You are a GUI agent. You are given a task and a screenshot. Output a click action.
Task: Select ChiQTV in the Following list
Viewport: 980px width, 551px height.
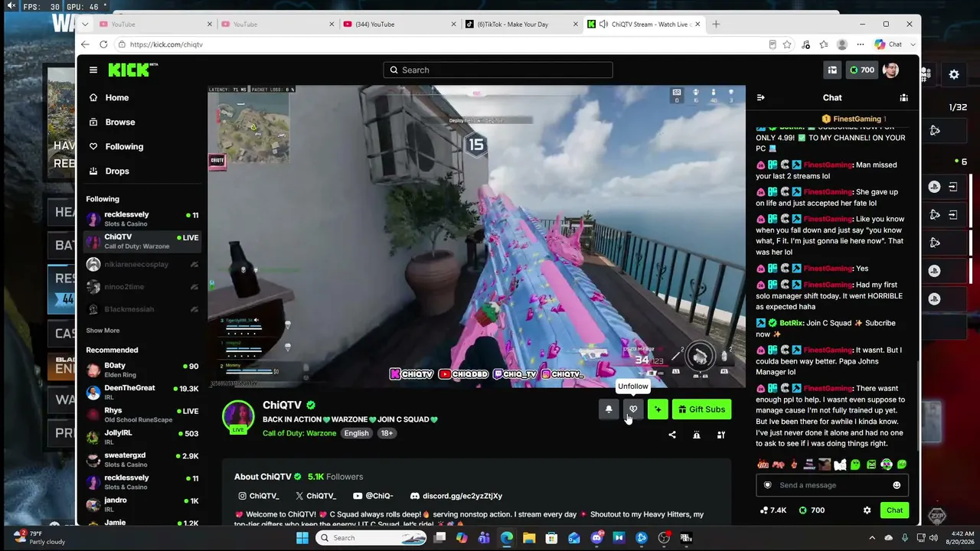tap(142, 242)
